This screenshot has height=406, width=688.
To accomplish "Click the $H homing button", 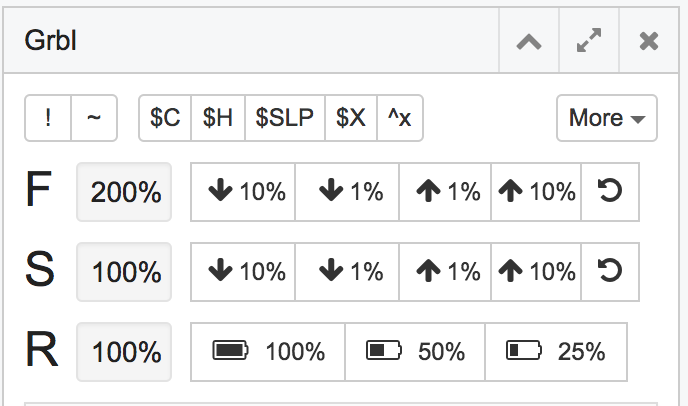I will [217, 118].
